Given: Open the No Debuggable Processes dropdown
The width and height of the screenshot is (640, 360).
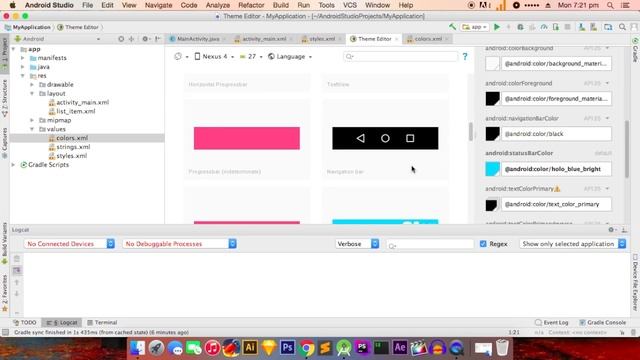Looking at the screenshot, I should pyautogui.click(x=179, y=244).
